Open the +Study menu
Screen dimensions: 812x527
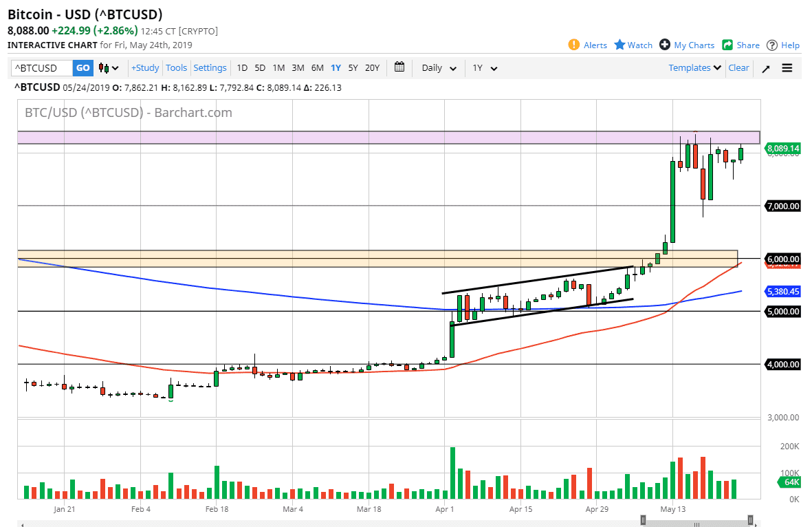[145, 67]
